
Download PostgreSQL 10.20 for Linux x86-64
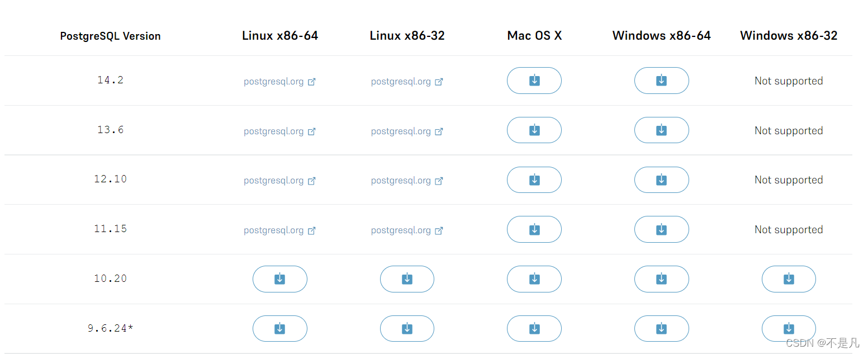(x=279, y=279)
